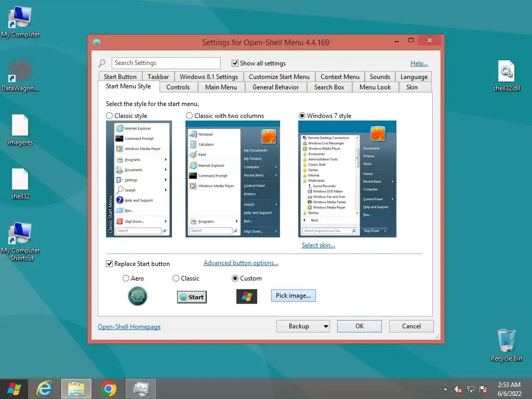Click the Aero shell button image
This screenshot has height=399, width=532.
click(x=137, y=296)
